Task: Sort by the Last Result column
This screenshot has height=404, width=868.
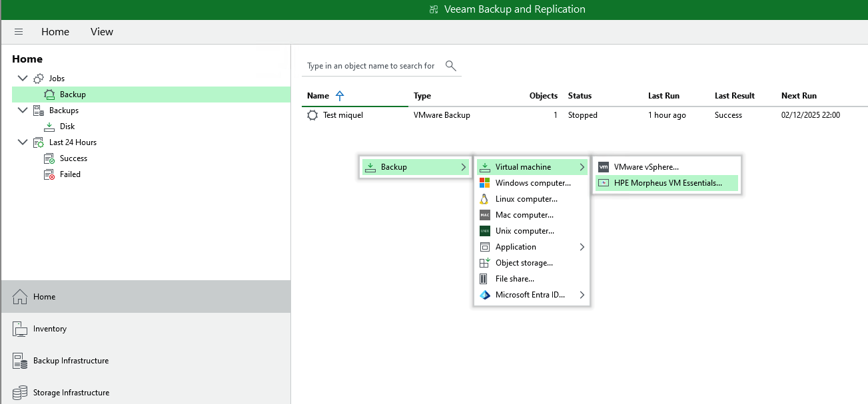Action: [x=735, y=96]
